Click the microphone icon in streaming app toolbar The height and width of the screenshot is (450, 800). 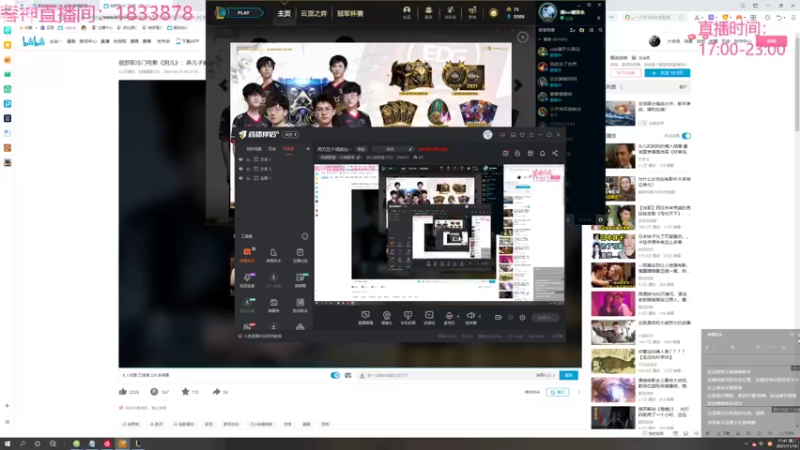pos(449,317)
